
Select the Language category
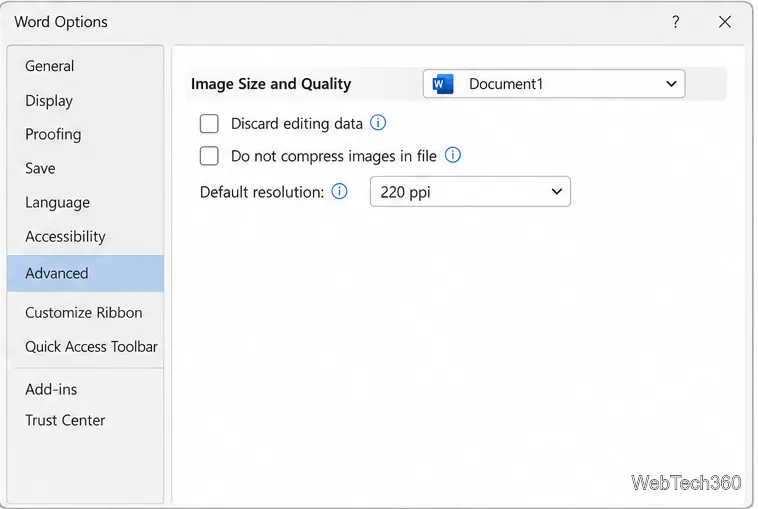click(x=58, y=203)
